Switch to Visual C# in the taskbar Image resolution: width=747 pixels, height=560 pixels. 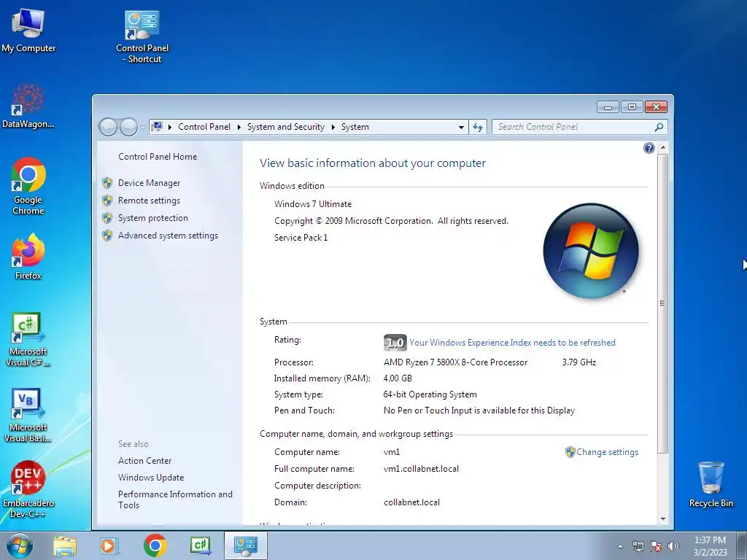200,545
